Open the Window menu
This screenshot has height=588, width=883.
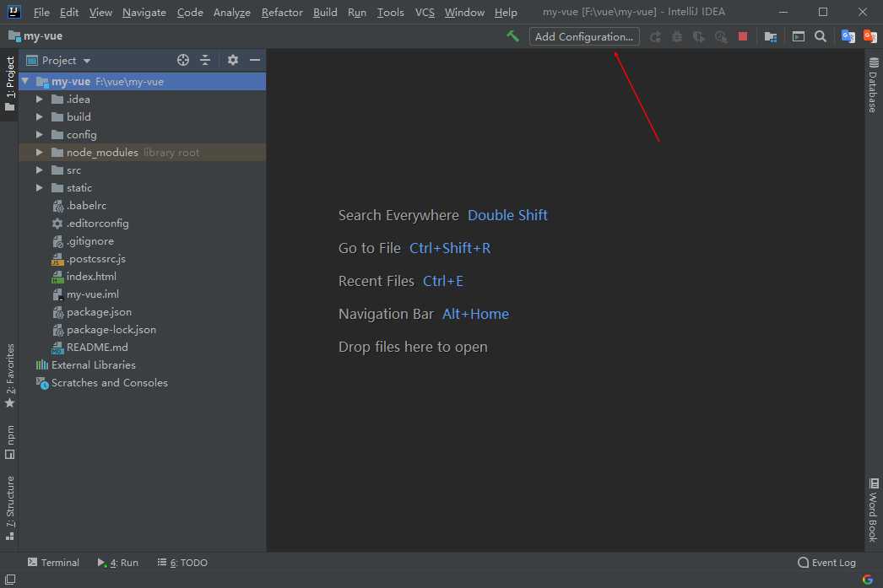tap(464, 12)
